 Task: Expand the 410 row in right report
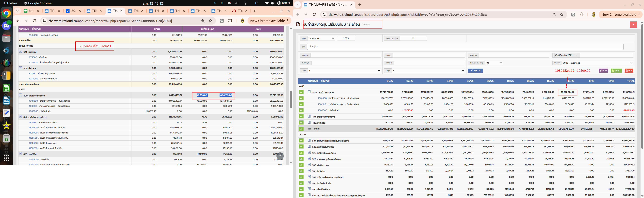point(309,116)
